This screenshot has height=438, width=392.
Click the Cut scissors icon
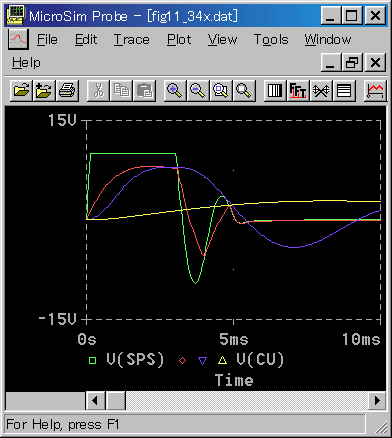coord(98,90)
